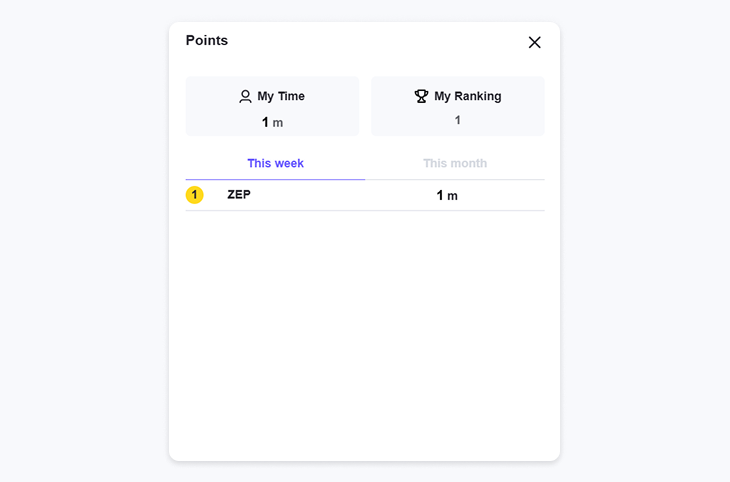Click the Points dialog title
This screenshot has height=482, width=730.
pyautogui.click(x=207, y=41)
